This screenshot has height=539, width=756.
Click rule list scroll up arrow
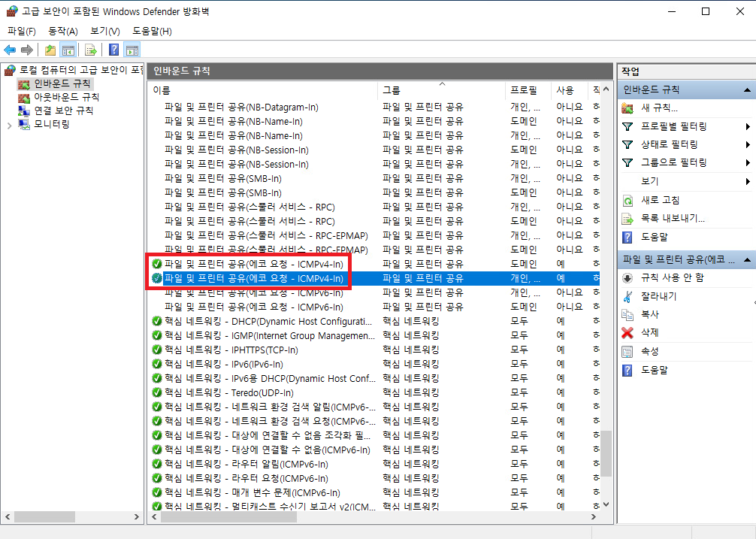click(x=606, y=89)
